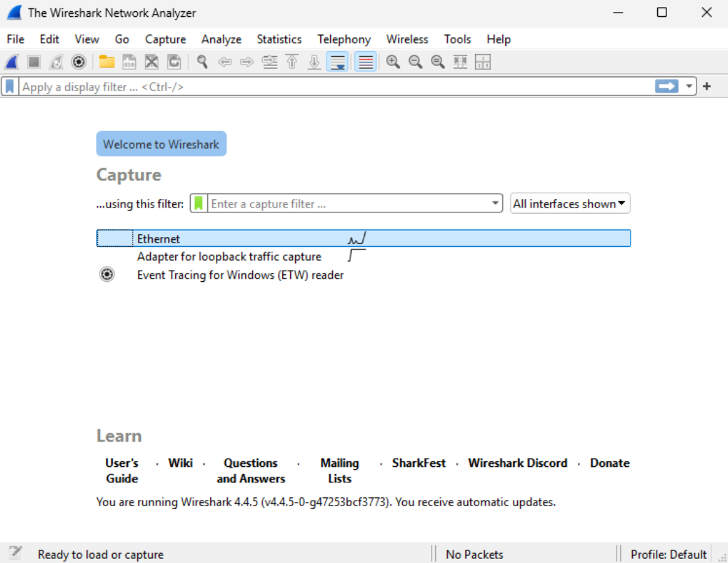Find a packet using the magnifier icon
Screen dimensions: 728x563
point(202,62)
